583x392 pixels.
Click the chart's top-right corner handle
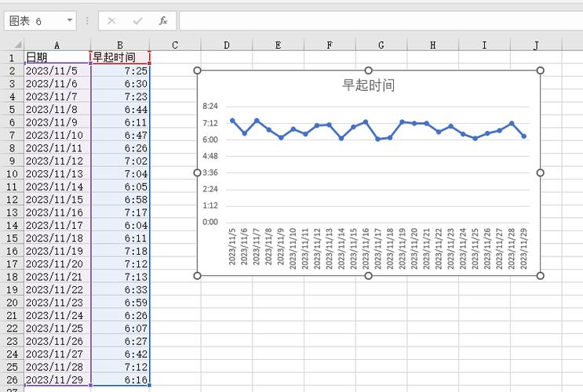point(540,71)
